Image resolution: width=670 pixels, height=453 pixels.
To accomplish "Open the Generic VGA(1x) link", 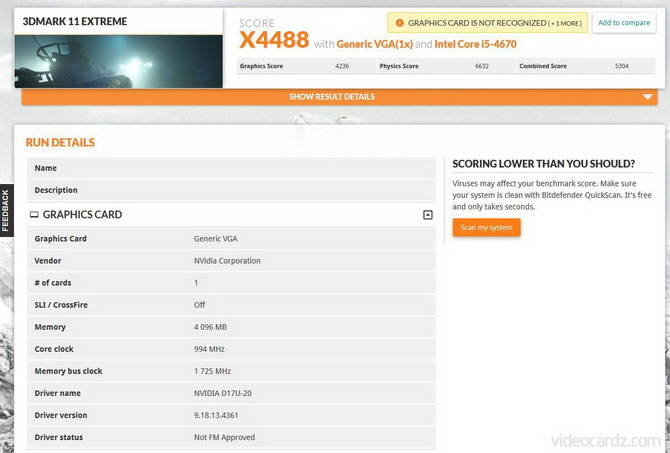I will (373, 44).
